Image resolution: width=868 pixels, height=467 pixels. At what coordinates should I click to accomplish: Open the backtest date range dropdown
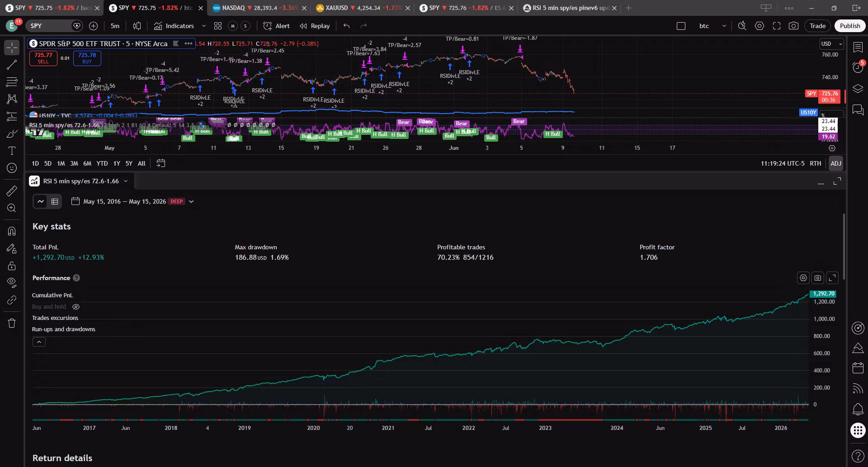click(132, 201)
